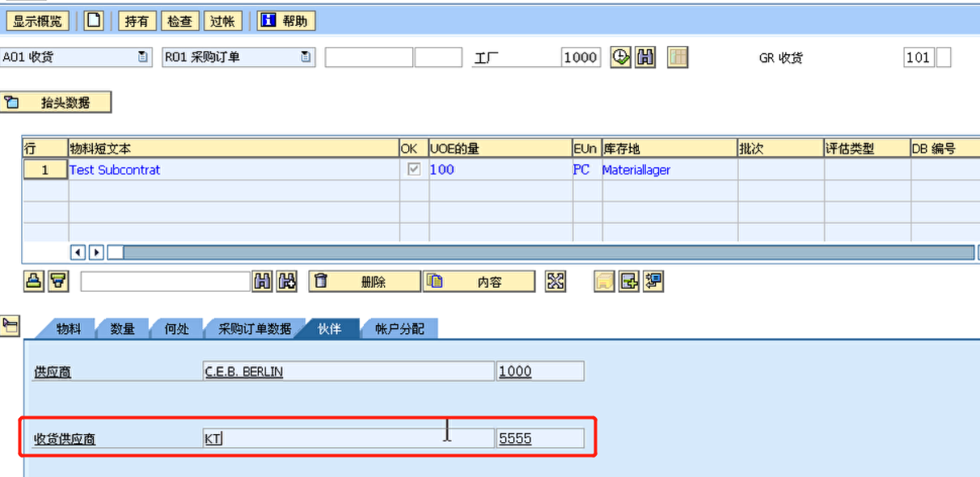Click the sort ascending icon below item table
The image size is (980, 477).
tap(34, 281)
